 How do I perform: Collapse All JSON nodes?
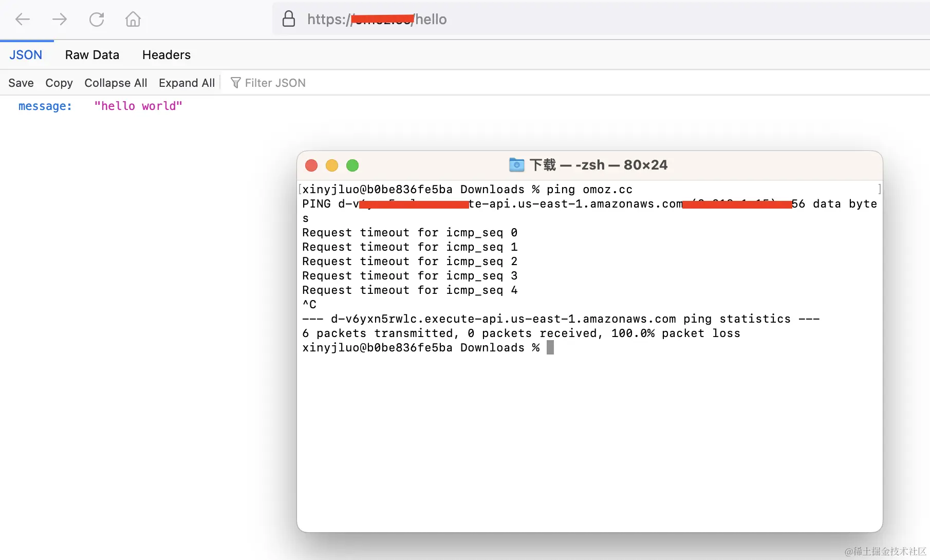pos(116,83)
